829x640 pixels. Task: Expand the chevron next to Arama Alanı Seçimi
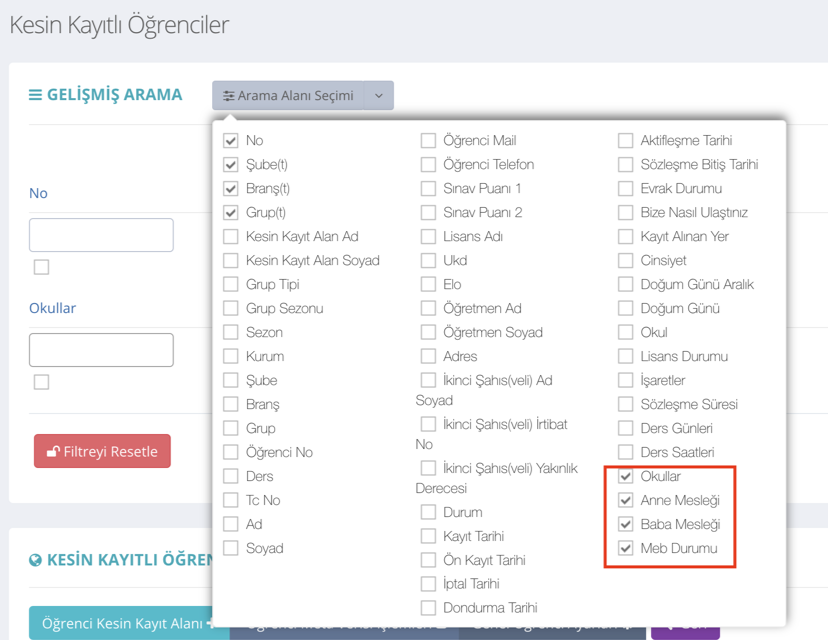pos(379,96)
